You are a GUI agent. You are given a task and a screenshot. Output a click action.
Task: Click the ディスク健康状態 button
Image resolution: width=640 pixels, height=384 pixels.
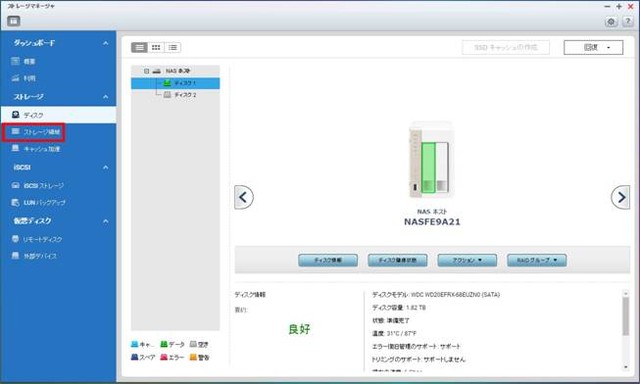pyautogui.click(x=398, y=260)
